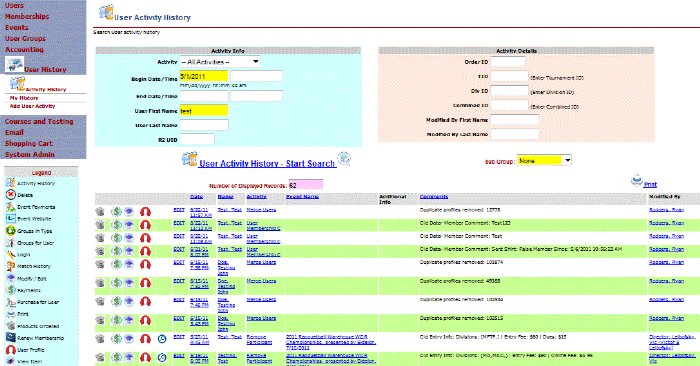Click the 'Delete' legend entry
Viewport: 700px width, 366px height.
tap(20, 195)
